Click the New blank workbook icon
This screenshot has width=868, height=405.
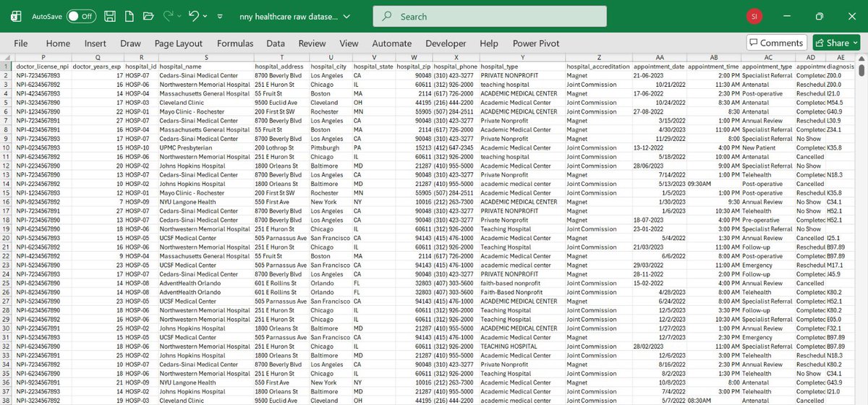pos(129,16)
